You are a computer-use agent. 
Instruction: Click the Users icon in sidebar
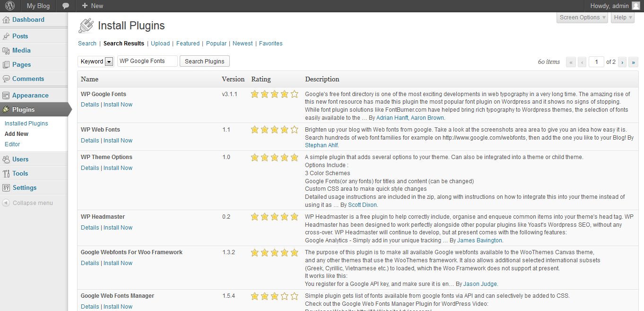6,160
